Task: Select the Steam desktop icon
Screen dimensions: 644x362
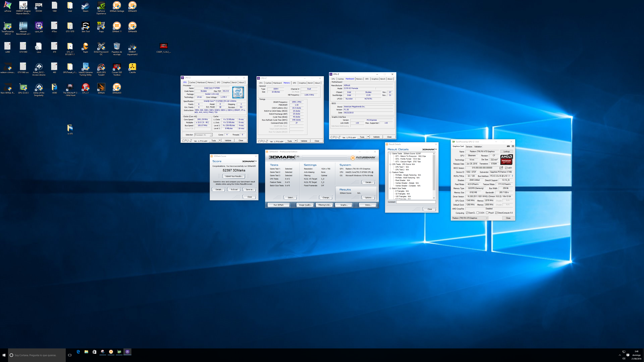Action: click(86, 7)
